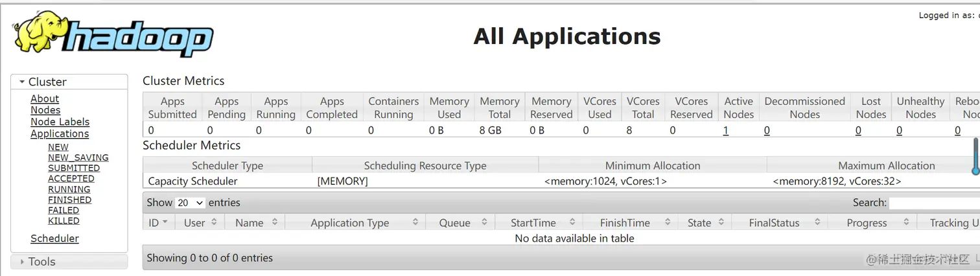Sort table by FinishTime column icon

pos(667,222)
